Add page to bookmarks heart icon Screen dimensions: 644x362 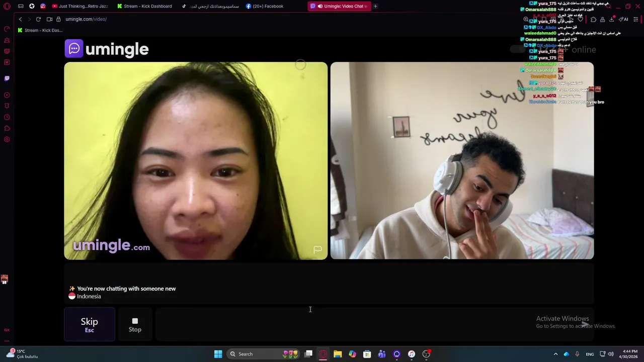click(580, 19)
